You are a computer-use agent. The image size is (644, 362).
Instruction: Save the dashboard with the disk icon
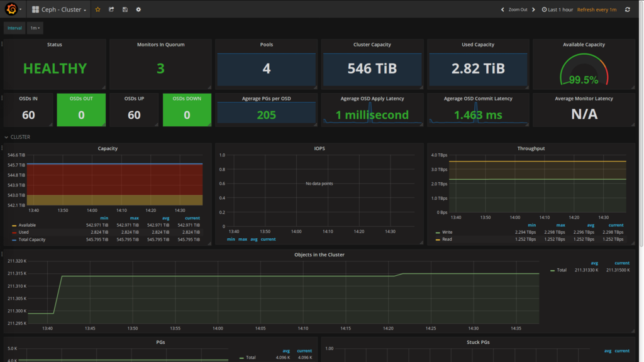pyautogui.click(x=125, y=9)
